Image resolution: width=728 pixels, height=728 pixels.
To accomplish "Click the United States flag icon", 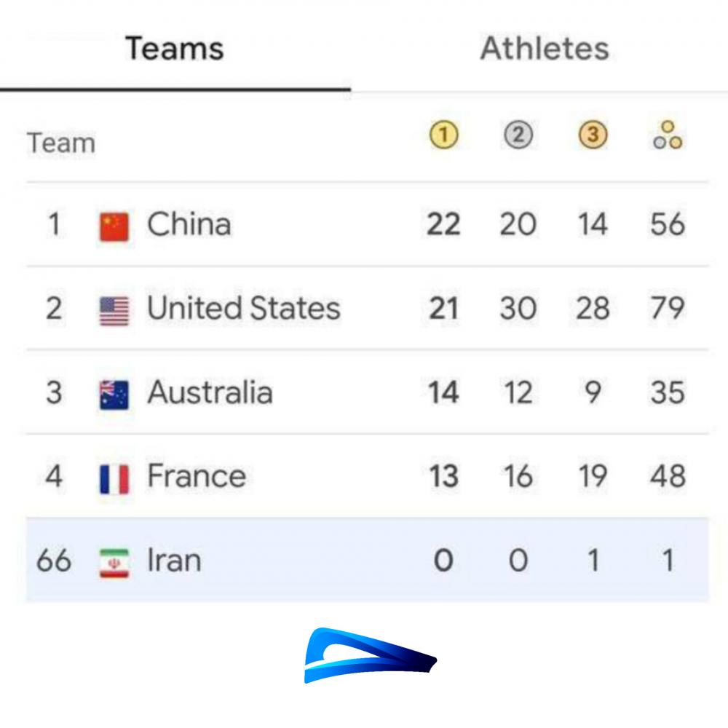I will pyautogui.click(x=114, y=311).
